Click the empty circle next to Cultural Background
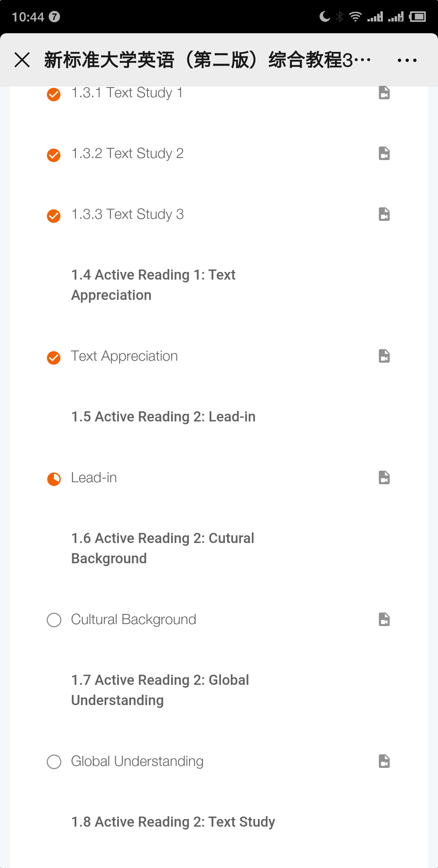The height and width of the screenshot is (868, 438). (54, 620)
